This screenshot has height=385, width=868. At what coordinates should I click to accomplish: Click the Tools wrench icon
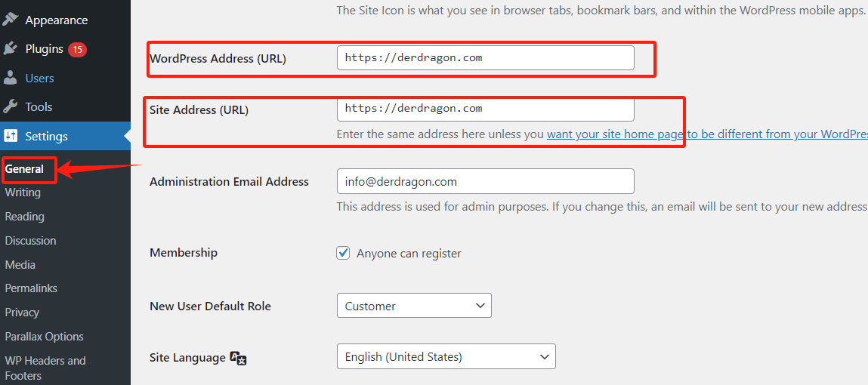(10, 106)
